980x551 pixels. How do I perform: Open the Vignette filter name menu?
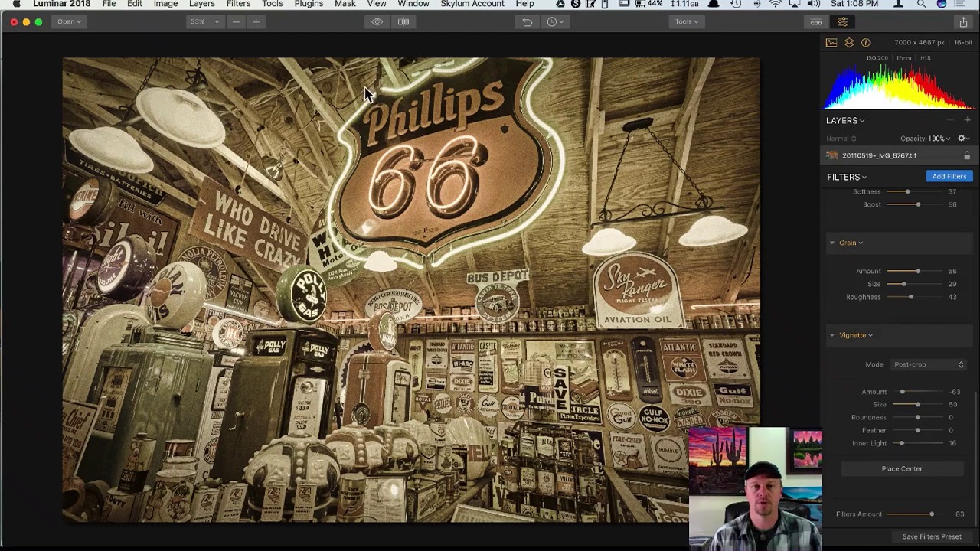click(856, 335)
